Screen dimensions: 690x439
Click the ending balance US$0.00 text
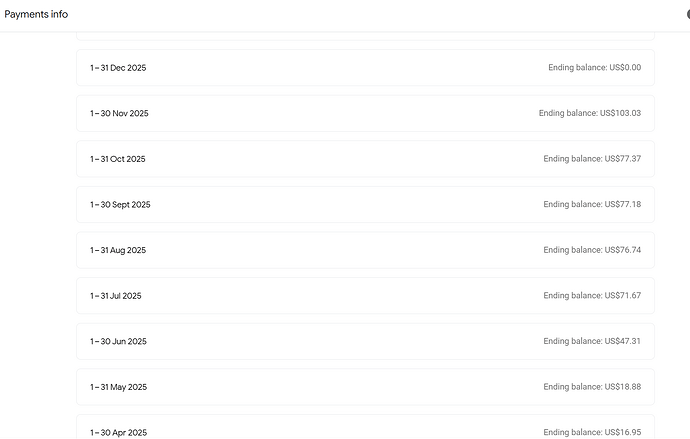coord(594,68)
